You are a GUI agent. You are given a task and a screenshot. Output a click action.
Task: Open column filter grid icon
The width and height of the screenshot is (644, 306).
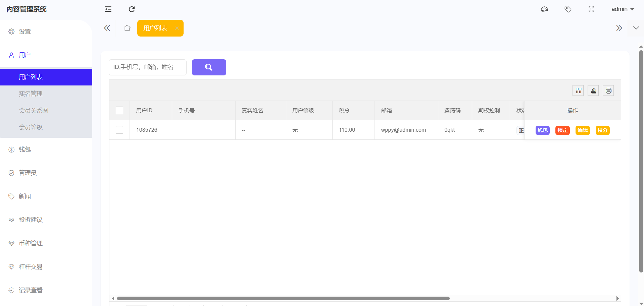point(578,90)
